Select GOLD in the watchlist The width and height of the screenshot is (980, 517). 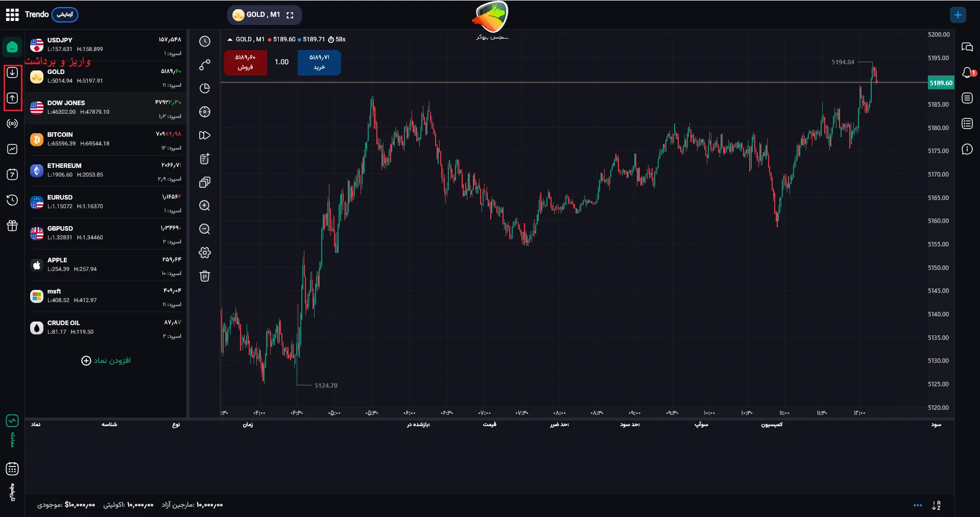pyautogui.click(x=106, y=77)
